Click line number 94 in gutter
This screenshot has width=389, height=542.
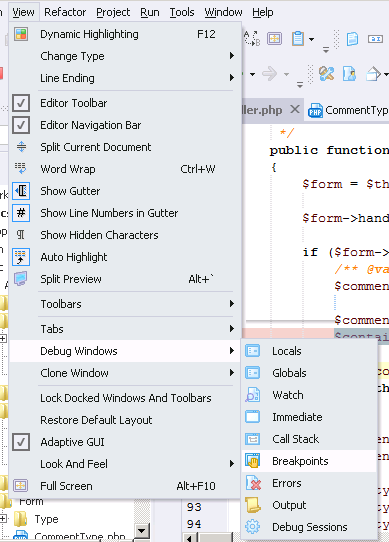194,524
